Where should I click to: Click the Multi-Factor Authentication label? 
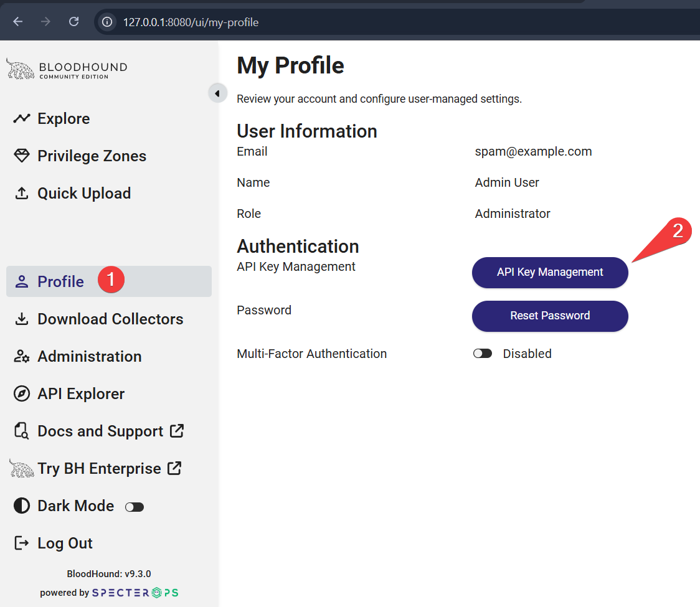311,354
